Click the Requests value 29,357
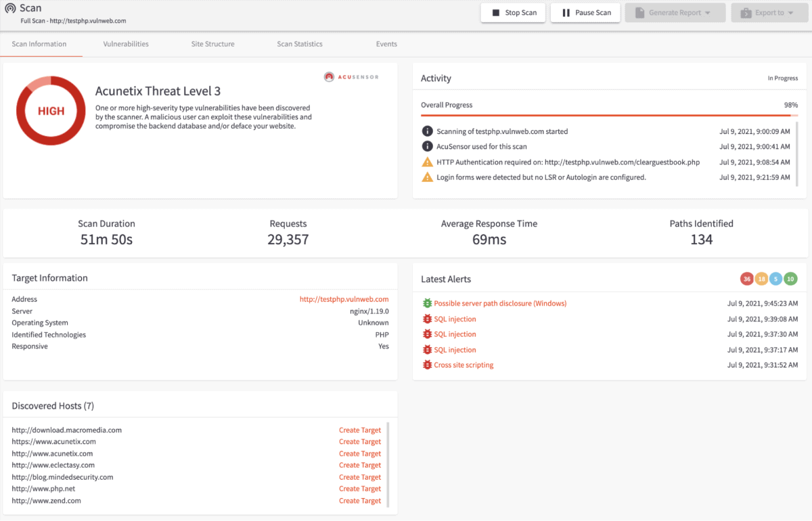Viewport: 812px width, 521px height. (x=288, y=240)
